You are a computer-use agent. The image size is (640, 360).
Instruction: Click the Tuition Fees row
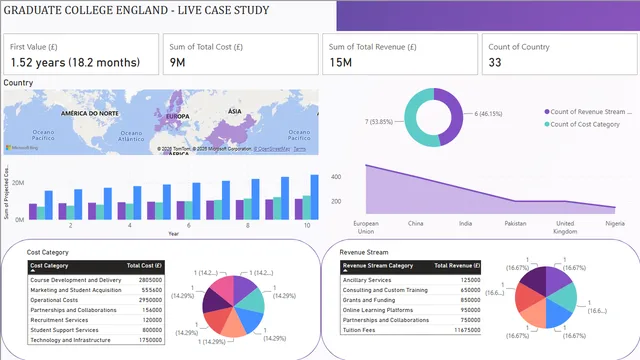click(411, 330)
